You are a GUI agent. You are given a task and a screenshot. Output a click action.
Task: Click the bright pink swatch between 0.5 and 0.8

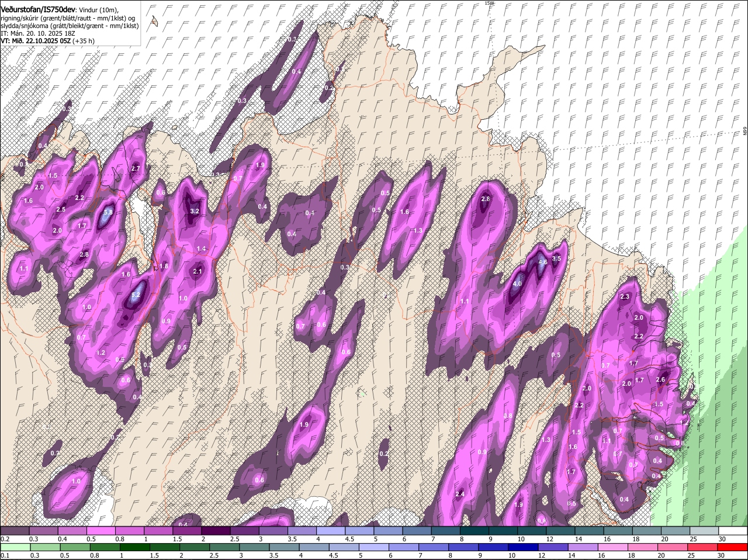101,531
